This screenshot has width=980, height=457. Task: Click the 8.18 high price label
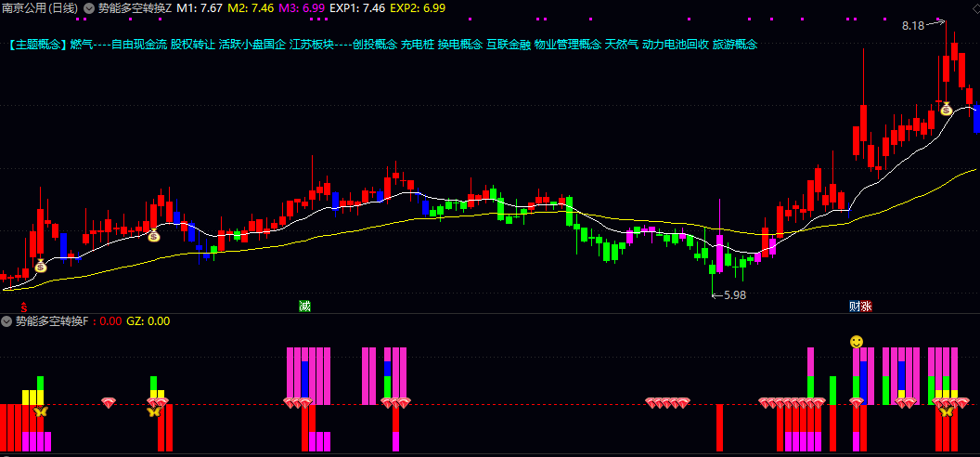click(912, 26)
